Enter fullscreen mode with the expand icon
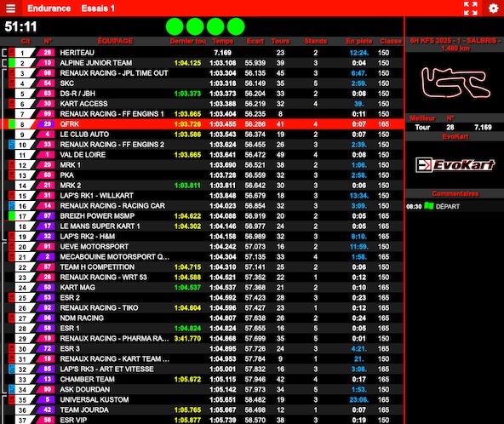 [x=471, y=9]
